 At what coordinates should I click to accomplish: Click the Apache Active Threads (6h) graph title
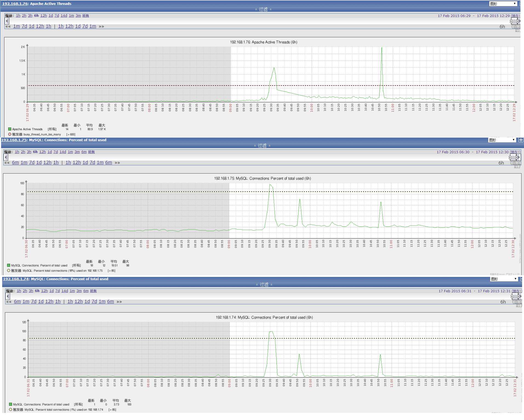(264, 42)
